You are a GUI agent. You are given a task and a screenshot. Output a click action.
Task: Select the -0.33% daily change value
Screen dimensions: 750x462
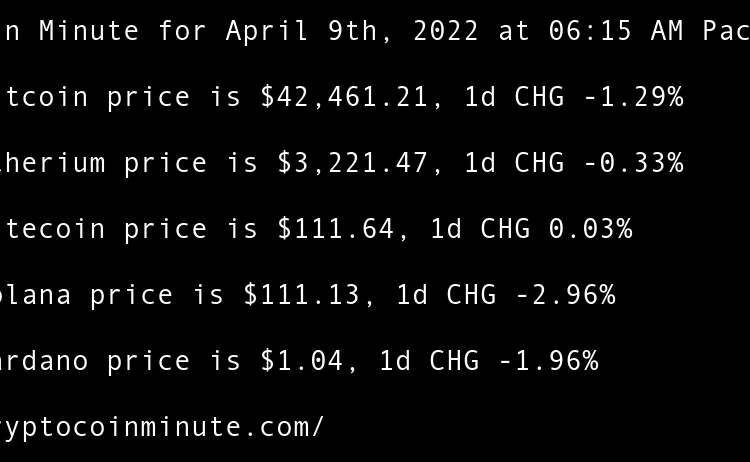click(x=633, y=163)
